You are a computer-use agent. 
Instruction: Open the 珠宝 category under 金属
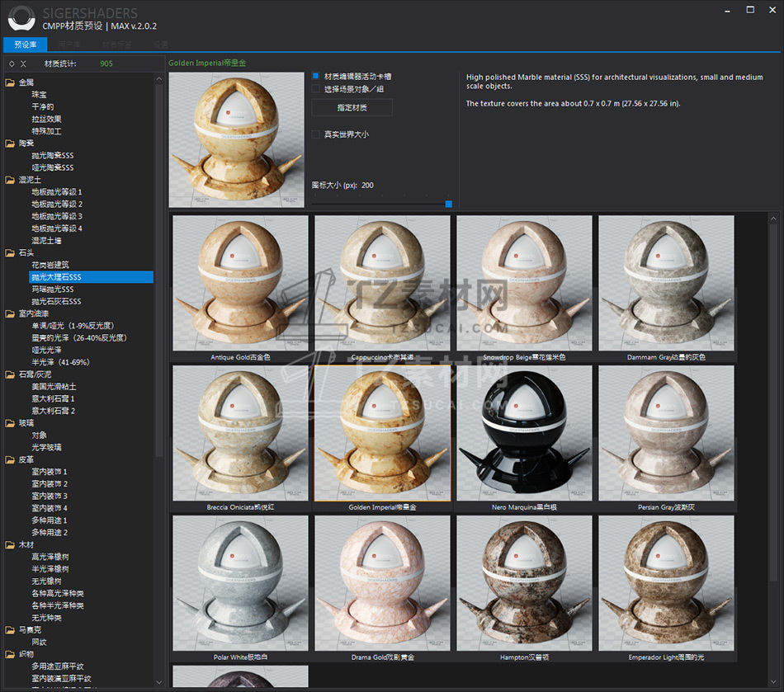pyautogui.click(x=39, y=94)
